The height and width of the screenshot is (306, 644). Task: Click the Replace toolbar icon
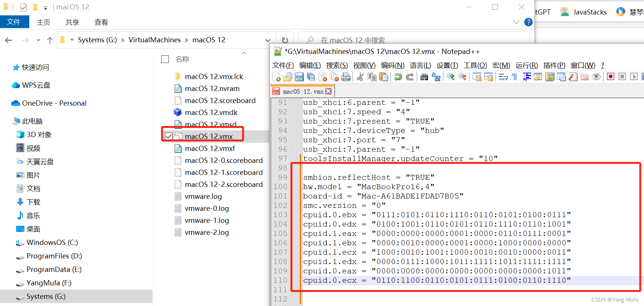pos(436,77)
